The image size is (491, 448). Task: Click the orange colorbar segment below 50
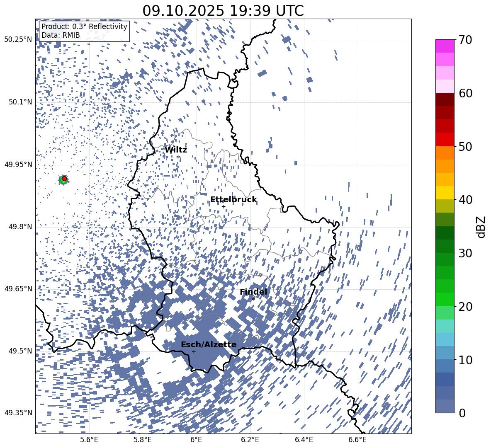(445, 153)
